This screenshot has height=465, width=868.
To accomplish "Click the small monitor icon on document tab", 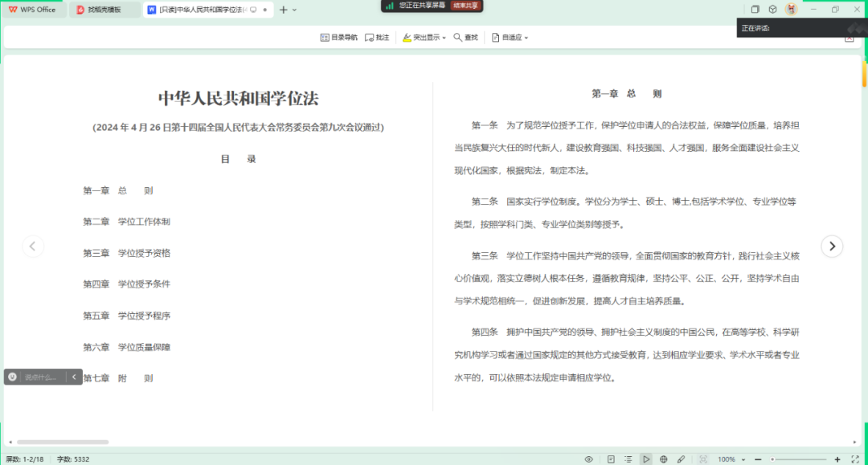I will (253, 10).
